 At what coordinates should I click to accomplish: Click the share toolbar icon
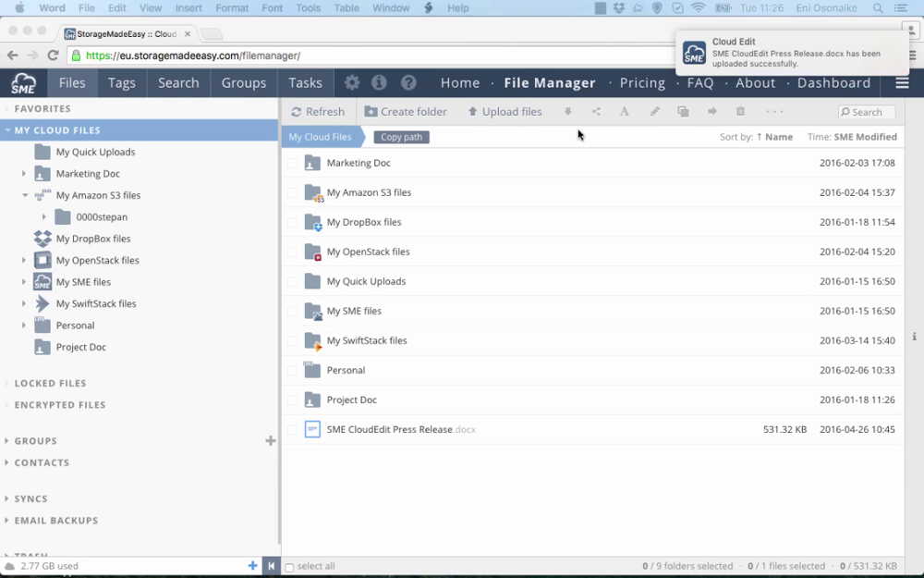click(596, 112)
